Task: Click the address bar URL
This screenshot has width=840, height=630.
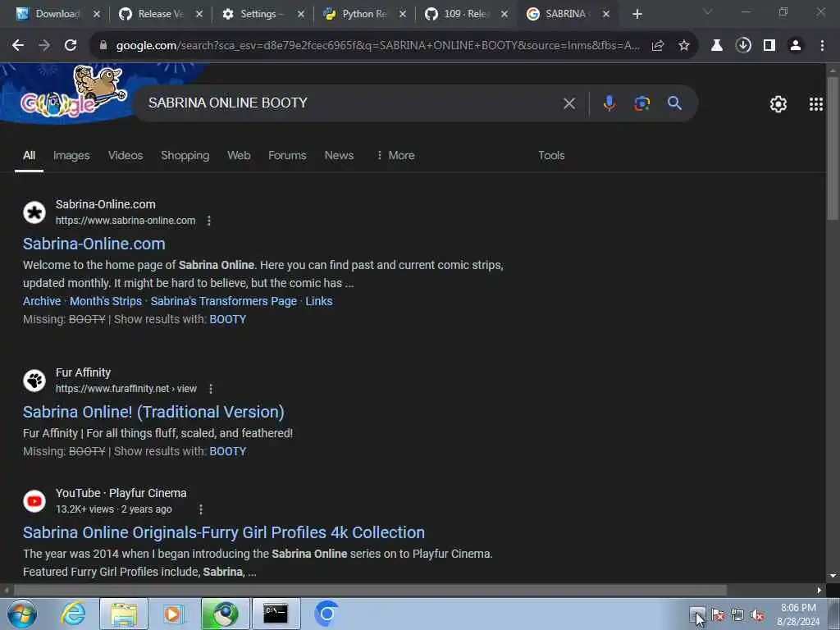Action: [377, 46]
